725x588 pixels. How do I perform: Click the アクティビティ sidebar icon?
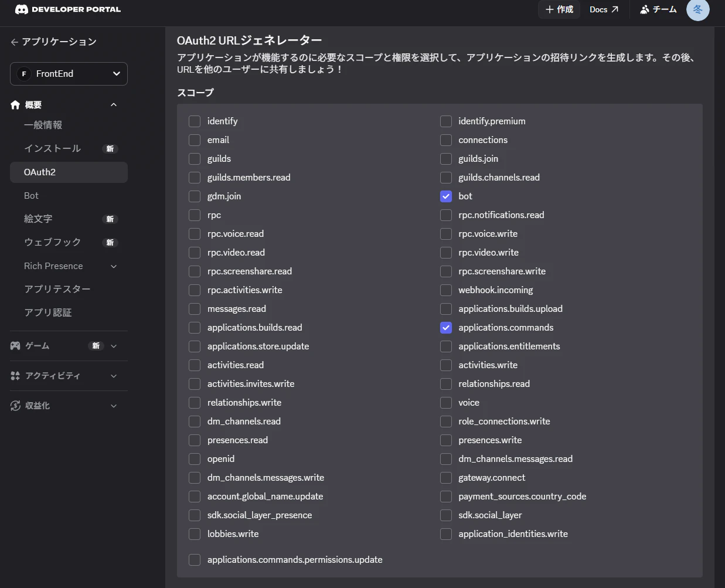(x=15, y=376)
